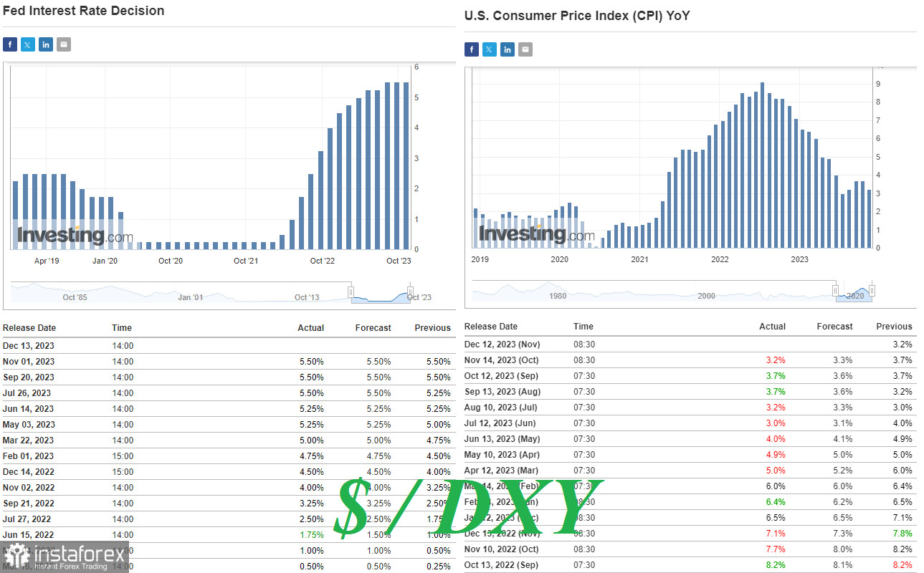Screen dimensions: 924x573
Task: Share U.S. CPI YoY on X
Action: point(490,49)
